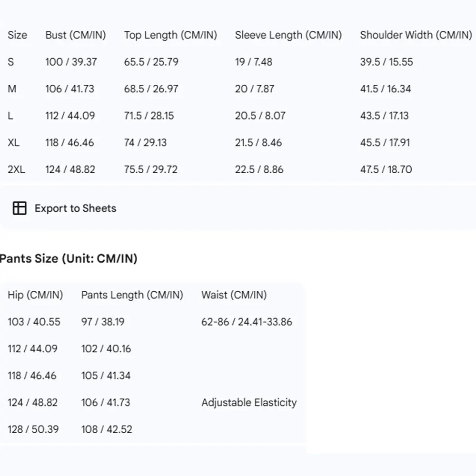Select shoulder width value 47.5 / 18.70
Image resolution: width=476 pixels, height=476 pixels.
(x=386, y=169)
